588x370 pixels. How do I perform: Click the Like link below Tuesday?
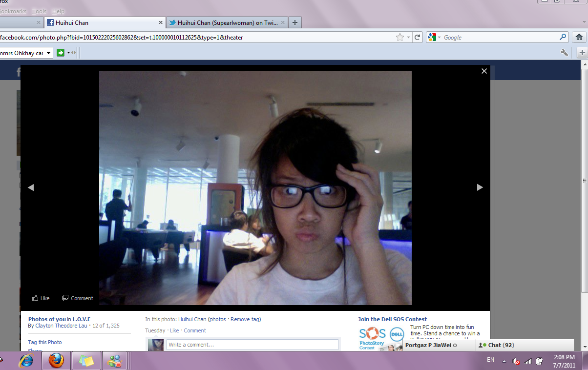click(174, 330)
